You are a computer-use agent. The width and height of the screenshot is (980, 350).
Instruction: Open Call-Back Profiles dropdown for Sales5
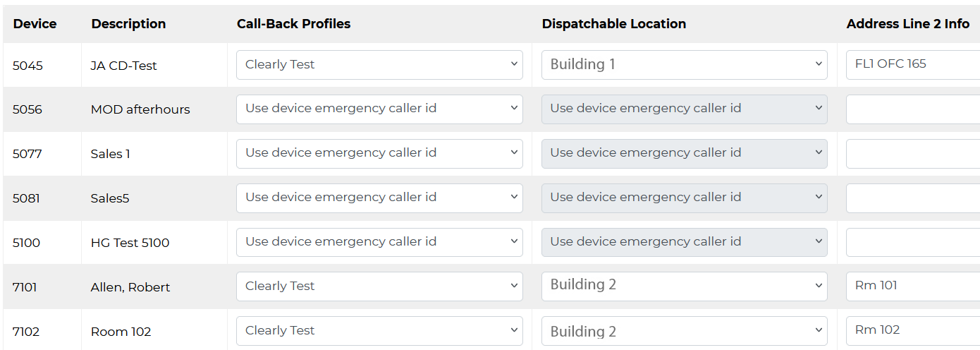[379, 198]
